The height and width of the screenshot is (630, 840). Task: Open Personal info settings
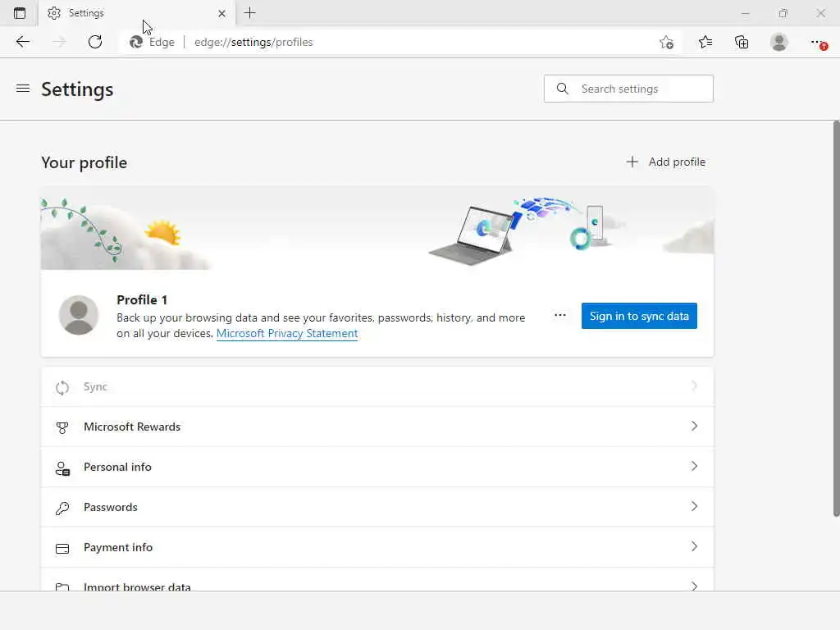click(x=377, y=467)
